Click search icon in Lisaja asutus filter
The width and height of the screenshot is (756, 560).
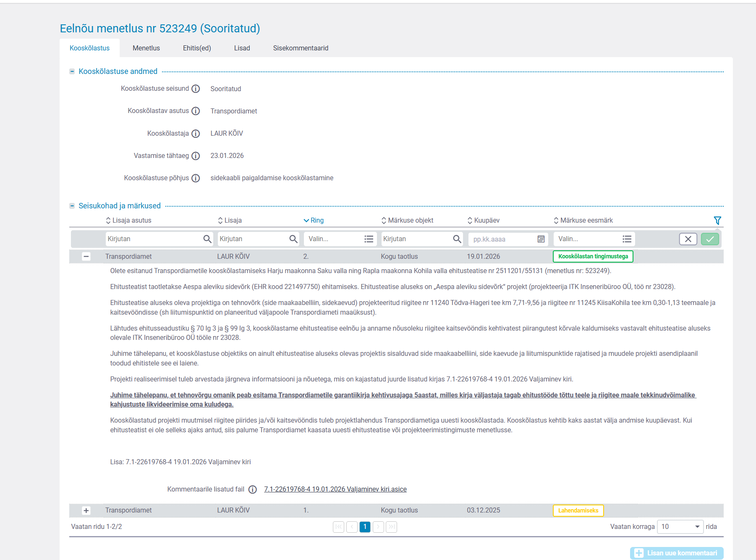pyautogui.click(x=207, y=239)
